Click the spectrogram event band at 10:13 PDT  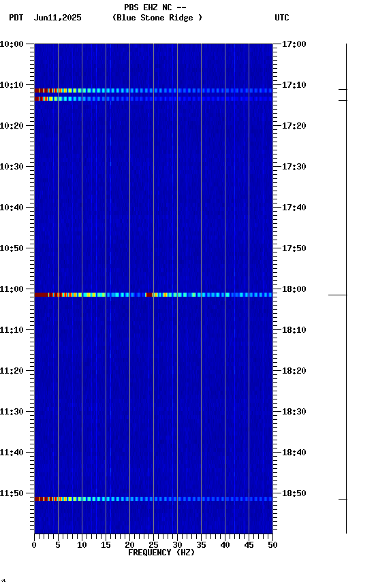[x=153, y=99]
